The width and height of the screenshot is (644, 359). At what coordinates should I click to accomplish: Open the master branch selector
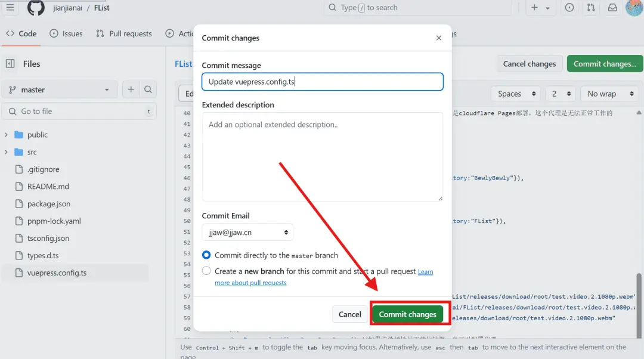(59, 90)
